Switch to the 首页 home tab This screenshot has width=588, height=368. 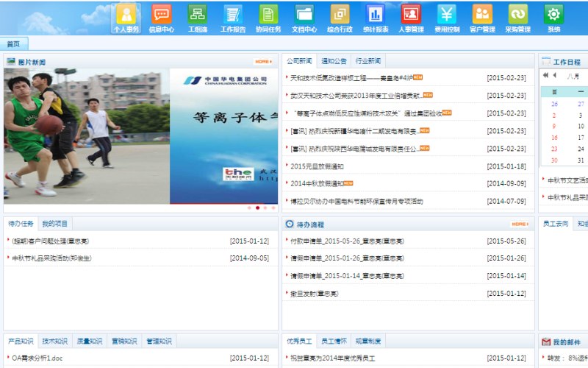(x=14, y=44)
